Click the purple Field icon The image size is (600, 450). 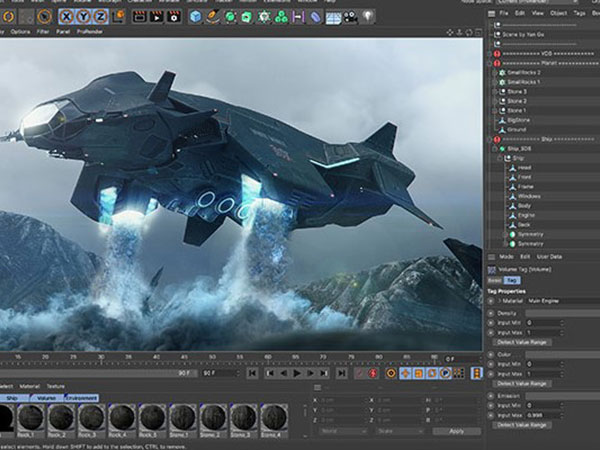point(298,16)
